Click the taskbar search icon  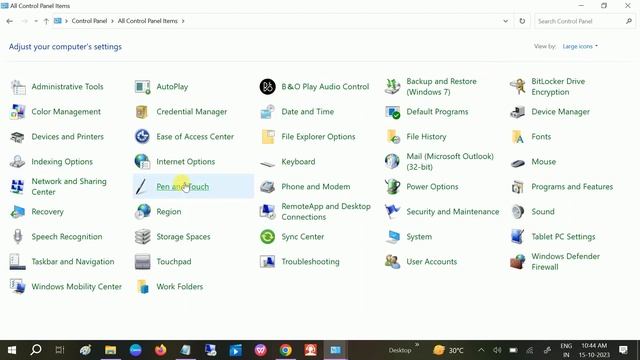36,350
